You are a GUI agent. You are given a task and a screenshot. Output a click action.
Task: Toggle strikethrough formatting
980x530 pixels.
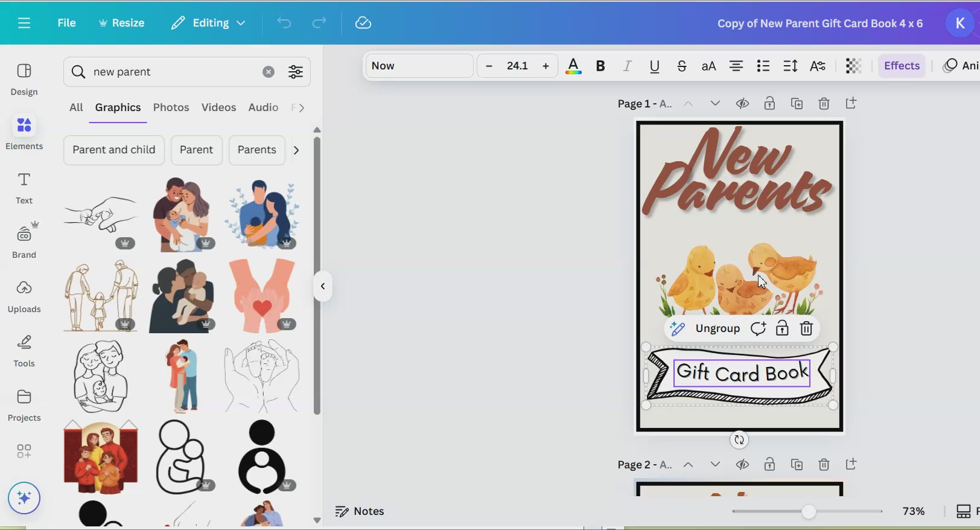coord(682,66)
